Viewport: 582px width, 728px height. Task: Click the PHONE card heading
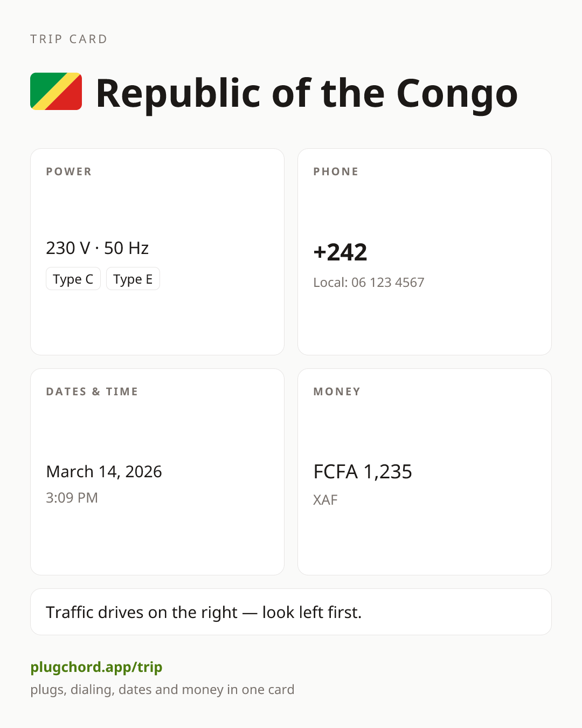[x=336, y=171]
